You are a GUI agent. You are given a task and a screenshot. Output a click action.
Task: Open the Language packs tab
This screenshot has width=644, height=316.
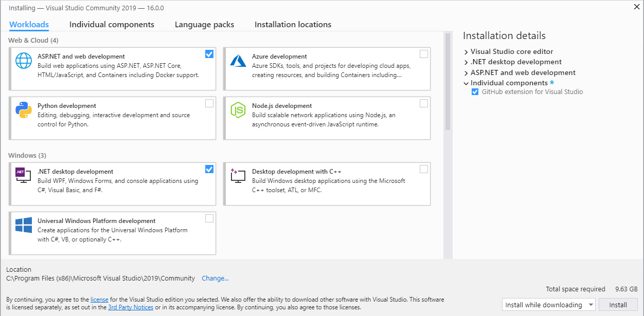point(204,24)
